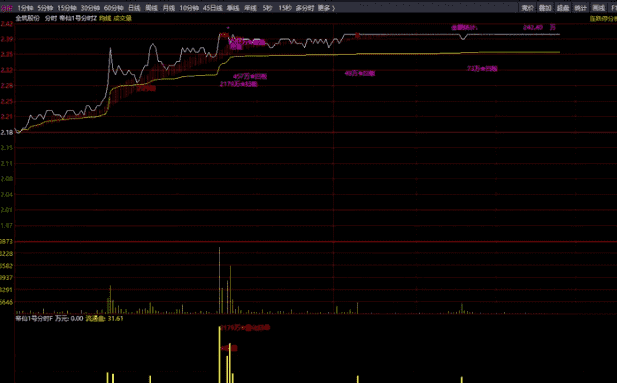Click the 均线 average line label
Viewport: 617px width, 383px height.
pos(105,18)
